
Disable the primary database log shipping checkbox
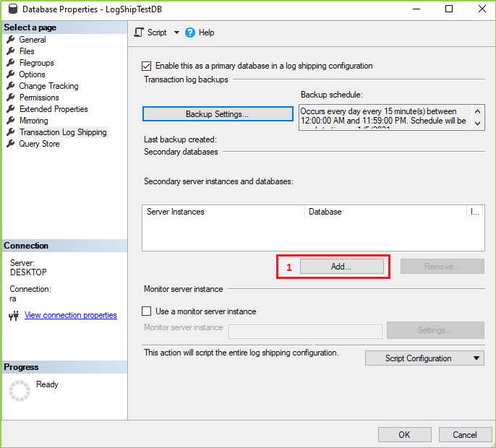(147, 66)
